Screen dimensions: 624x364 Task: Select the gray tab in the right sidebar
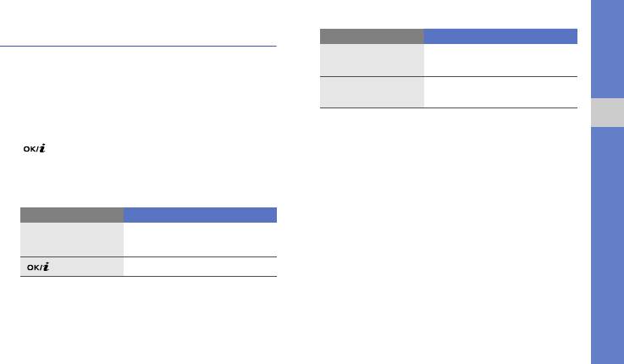[606, 112]
